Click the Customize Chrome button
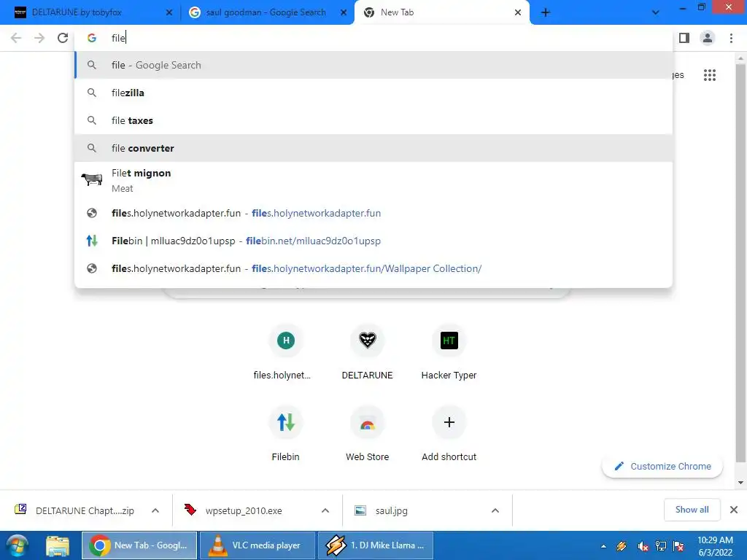This screenshot has width=747, height=560. point(662,466)
